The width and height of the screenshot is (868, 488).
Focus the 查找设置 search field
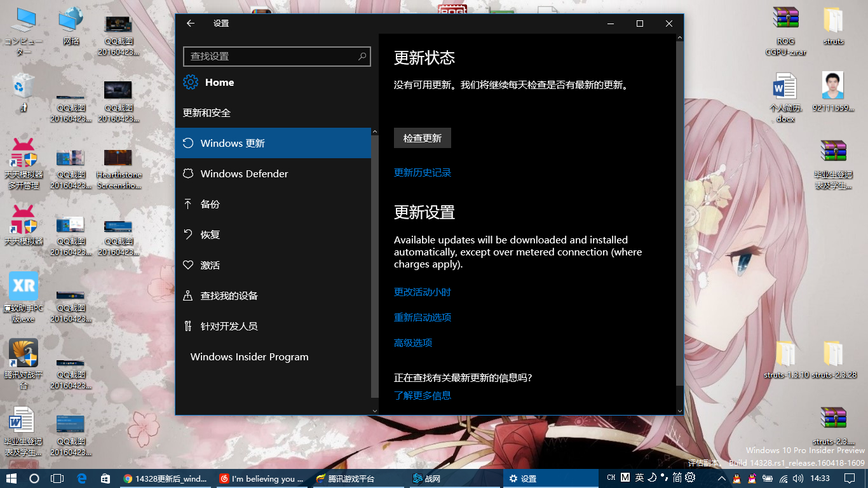click(x=276, y=56)
